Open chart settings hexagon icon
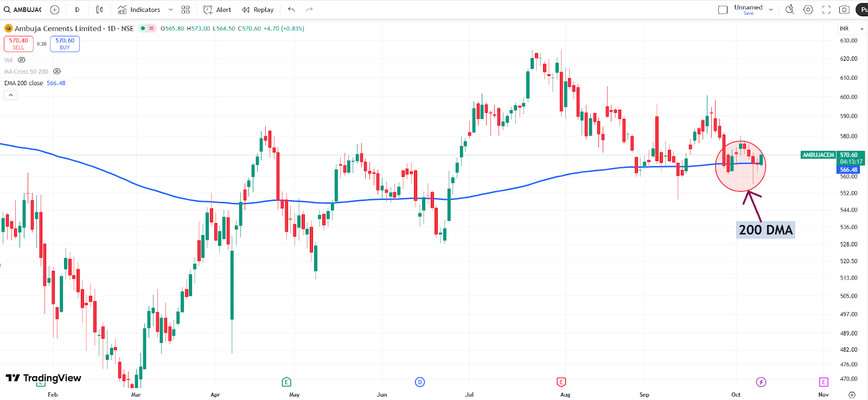 pos(808,10)
